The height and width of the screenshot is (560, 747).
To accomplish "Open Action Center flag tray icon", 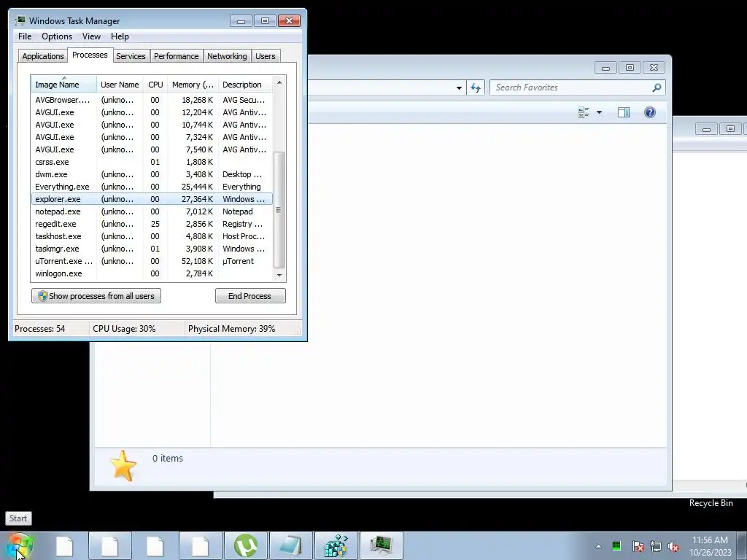I will pyautogui.click(x=638, y=546).
